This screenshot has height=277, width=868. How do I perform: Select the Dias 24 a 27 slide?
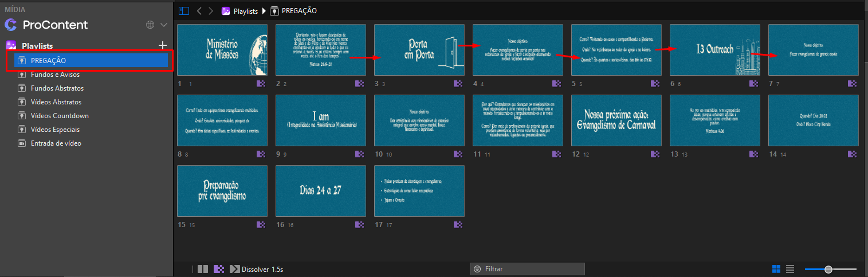pyautogui.click(x=321, y=191)
